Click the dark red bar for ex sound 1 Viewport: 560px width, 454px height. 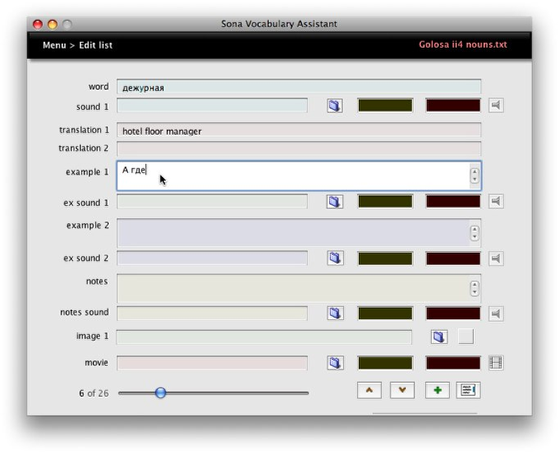click(453, 201)
